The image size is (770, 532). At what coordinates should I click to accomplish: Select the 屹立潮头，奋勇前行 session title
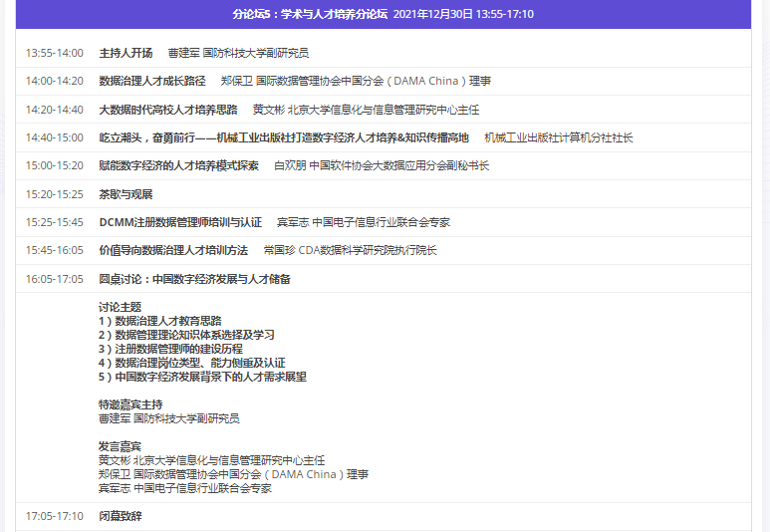click(284, 137)
